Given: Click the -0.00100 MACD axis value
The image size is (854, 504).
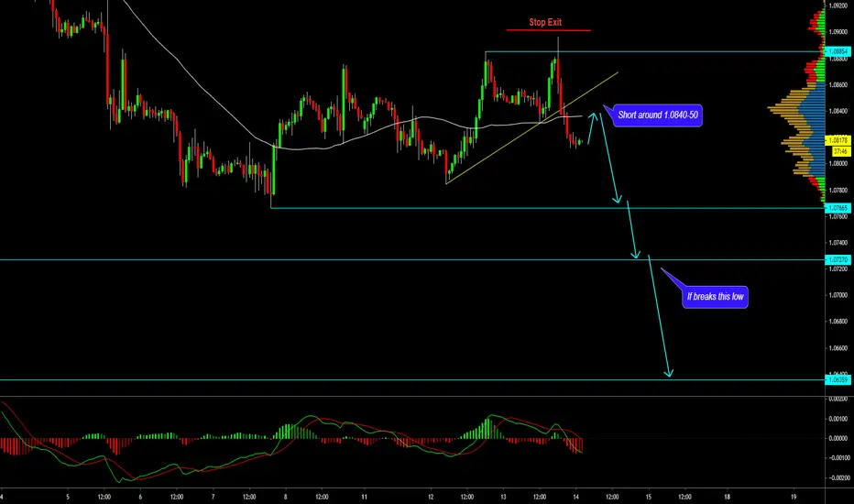Looking at the screenshot, I should 838,457.
